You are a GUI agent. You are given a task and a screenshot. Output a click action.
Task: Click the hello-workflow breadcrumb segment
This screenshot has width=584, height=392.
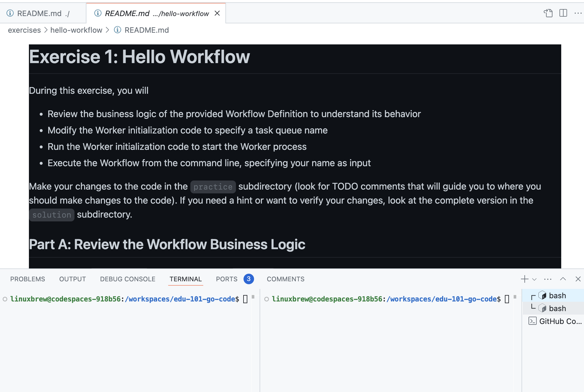(x=76, y=30)
